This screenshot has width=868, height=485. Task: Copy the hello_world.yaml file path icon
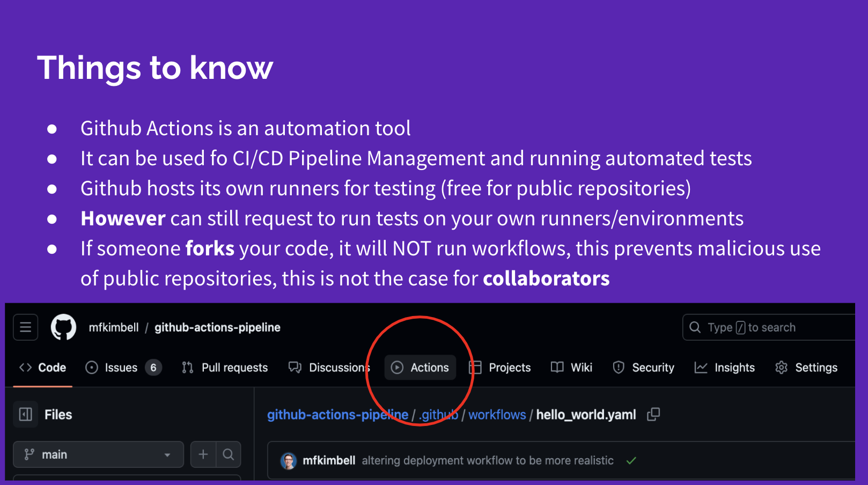click(x=653, y=414)
